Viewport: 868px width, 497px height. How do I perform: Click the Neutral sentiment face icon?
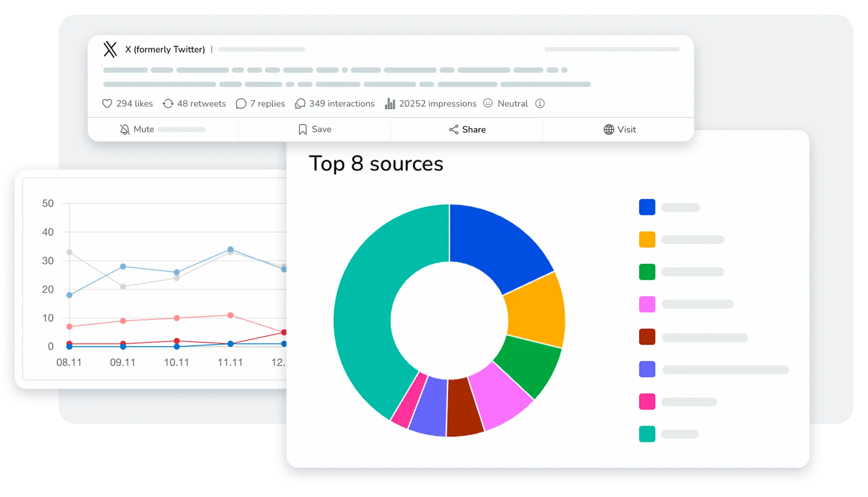click(x=488, y=103)
